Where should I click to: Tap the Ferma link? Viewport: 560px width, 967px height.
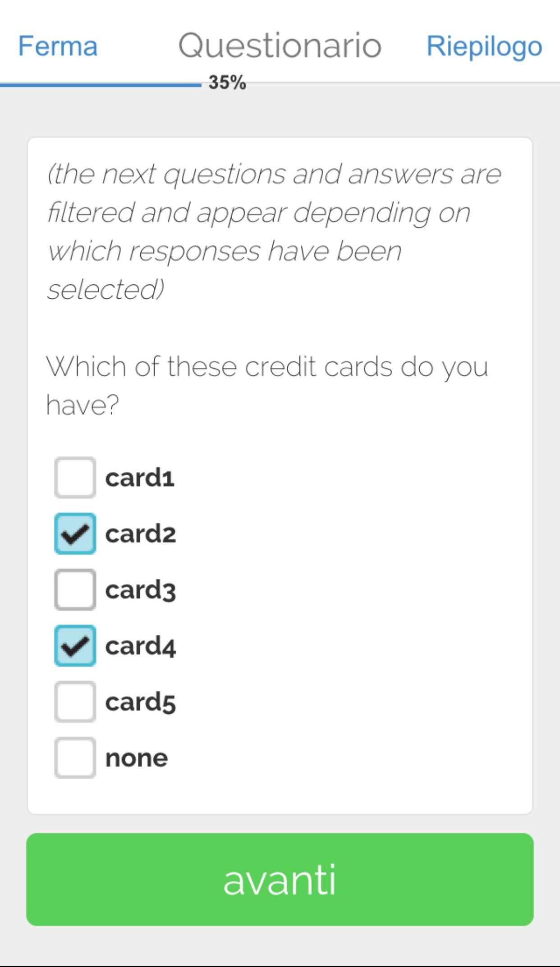point(58,46)
